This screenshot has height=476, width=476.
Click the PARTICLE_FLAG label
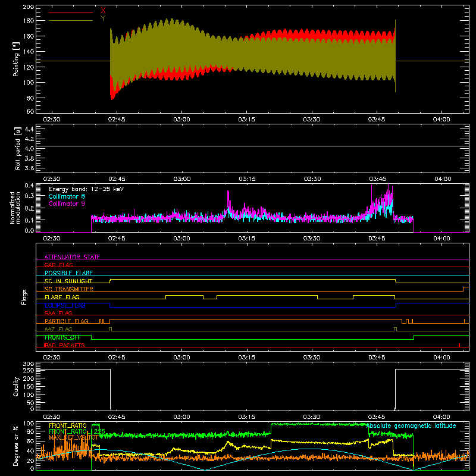pyautogui.click(x=67, y=321)
